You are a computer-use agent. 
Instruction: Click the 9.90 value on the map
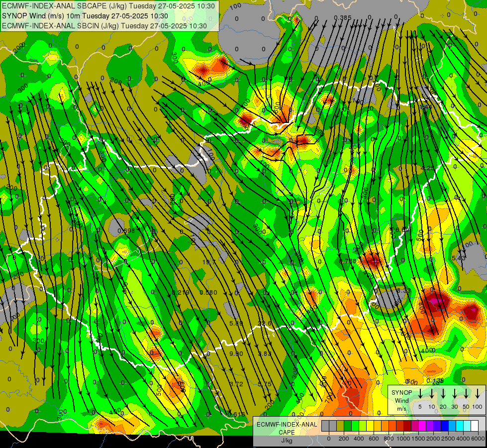(x=236, y=354)
